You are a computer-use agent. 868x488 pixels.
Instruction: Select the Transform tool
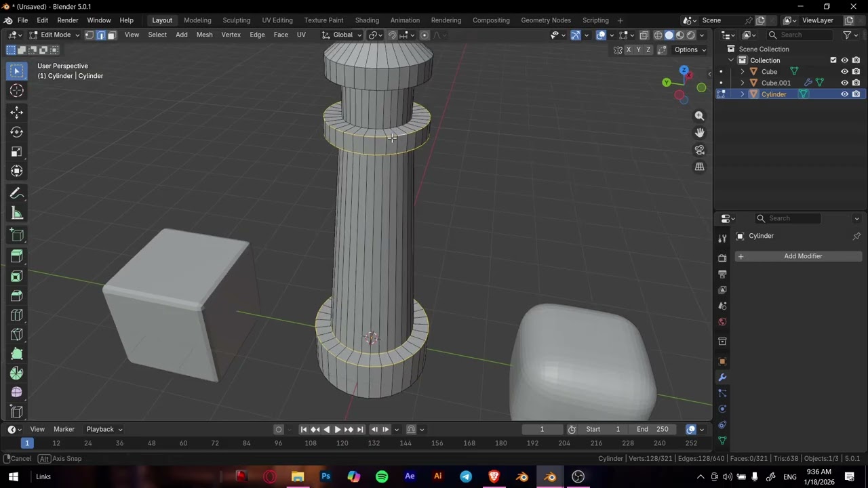click(x=17, y=171)
